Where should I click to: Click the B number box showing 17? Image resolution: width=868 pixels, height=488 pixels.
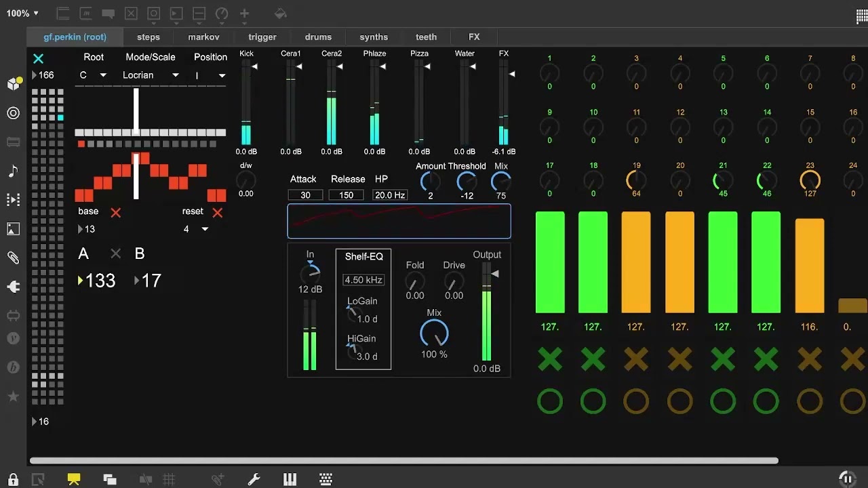coord(148,281)
